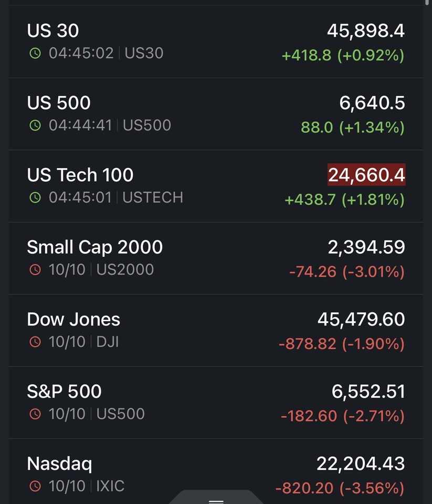This screenshot has width=432, height=504.
Task: Click Dow Jones price 45,479.60
Action: click(361, 319)
